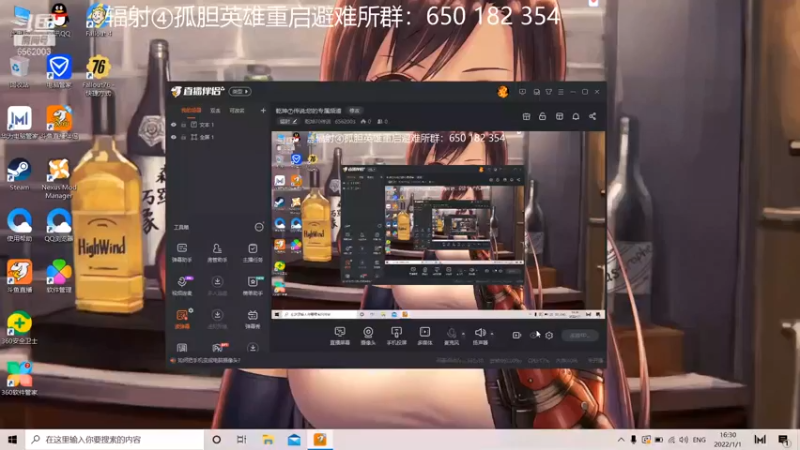
Task: Click the unlock padlock icon in room toolbar
Action: 542,116
